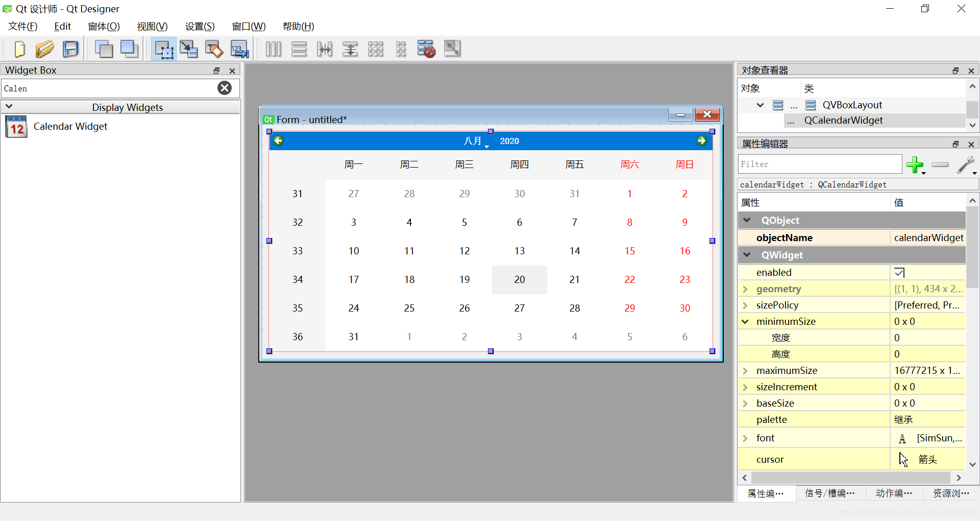Image resolution: width=980 pixels, height=521 pixels.
Task: Click the Send to Back toolbar icon
Action: (x=104, y=49)
